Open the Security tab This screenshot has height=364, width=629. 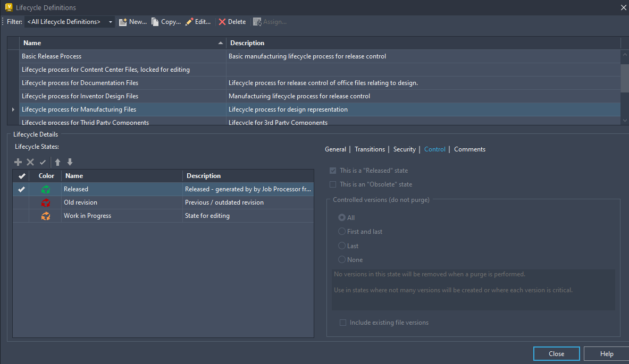[x=404, y=149]
